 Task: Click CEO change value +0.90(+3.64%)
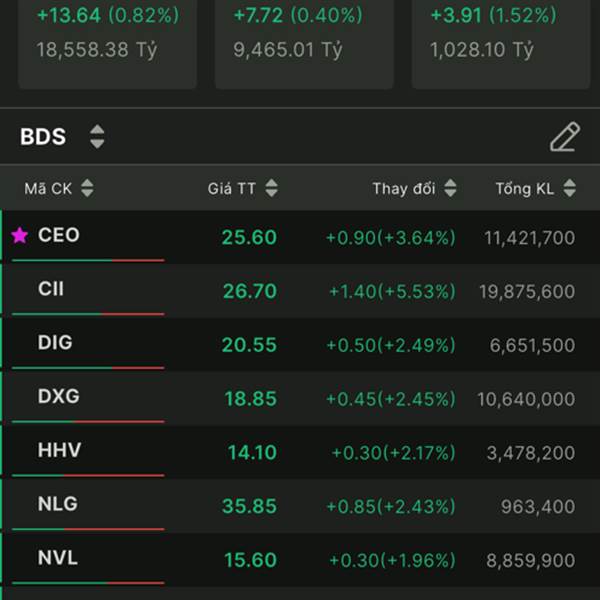pyautogui.click(x=390, y=237)
